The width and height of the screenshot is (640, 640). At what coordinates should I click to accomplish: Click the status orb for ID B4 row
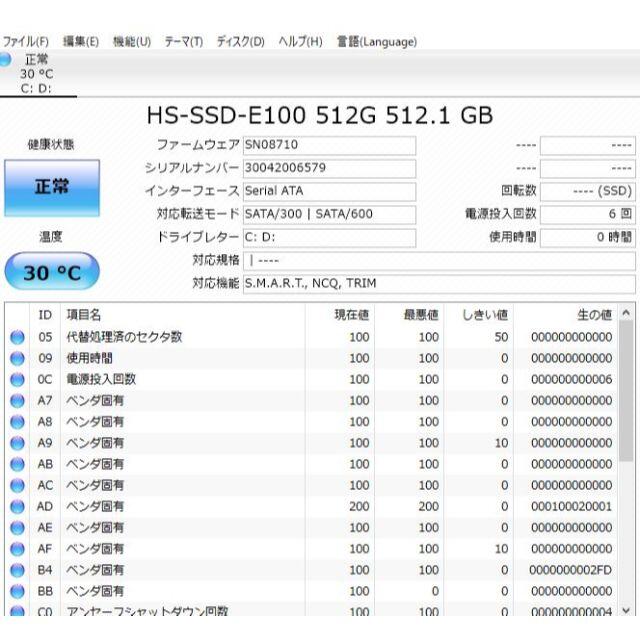click(17, 571)
